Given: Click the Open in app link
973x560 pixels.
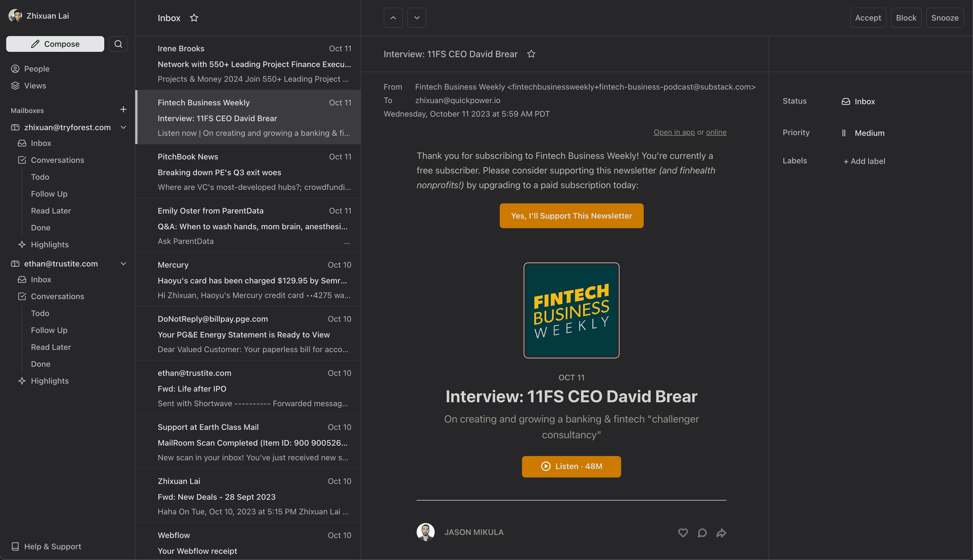Looking at the screenshot, I should coord(674,132).
